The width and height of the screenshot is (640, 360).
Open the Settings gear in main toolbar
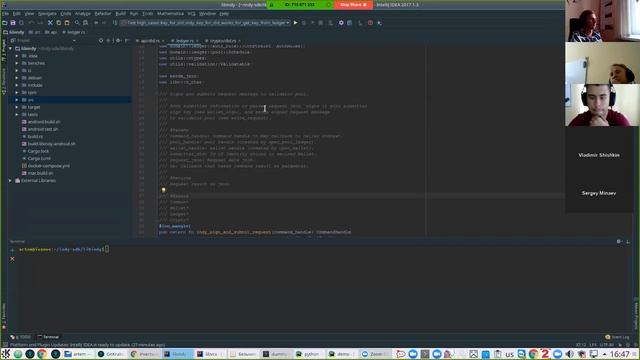click(x=341, y=23)
